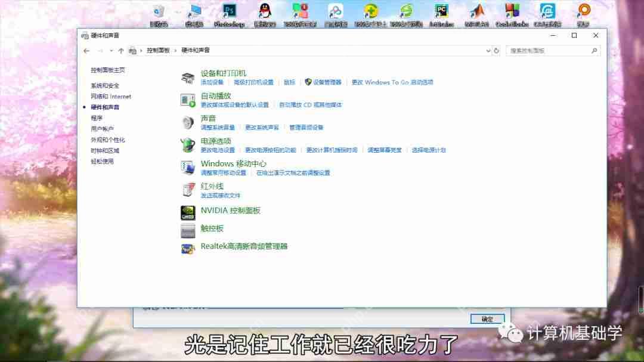Click the 确定 button at the bottom

pos(487,318)
